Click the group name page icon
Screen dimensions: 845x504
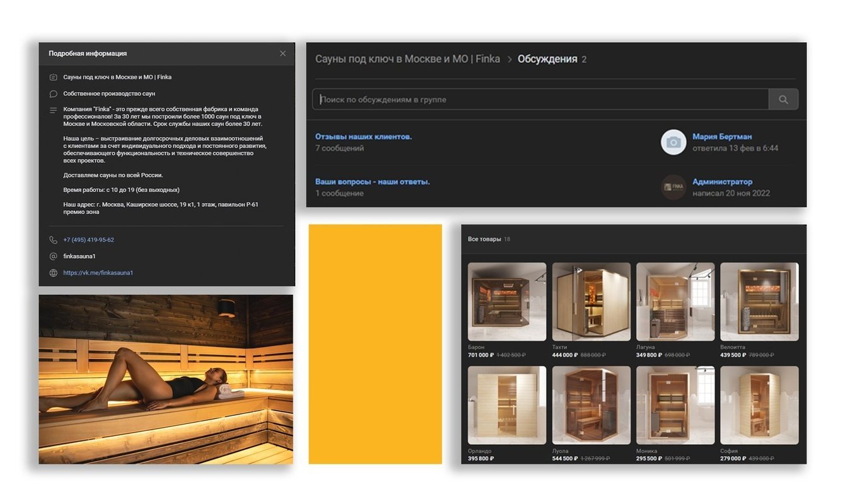coord(53,77)
